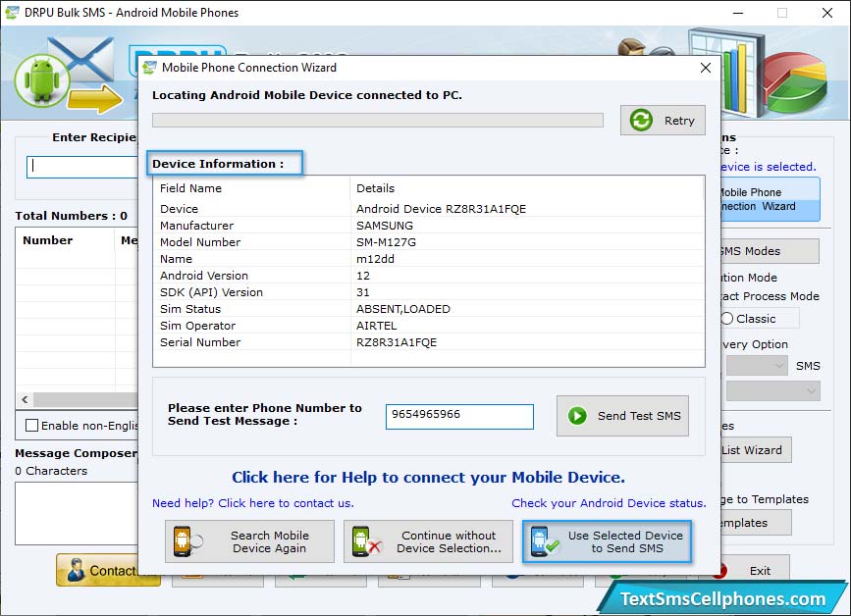Screen dimensions: 851x616
Task: Select the Classic radio button
Action: coord(727,319)
